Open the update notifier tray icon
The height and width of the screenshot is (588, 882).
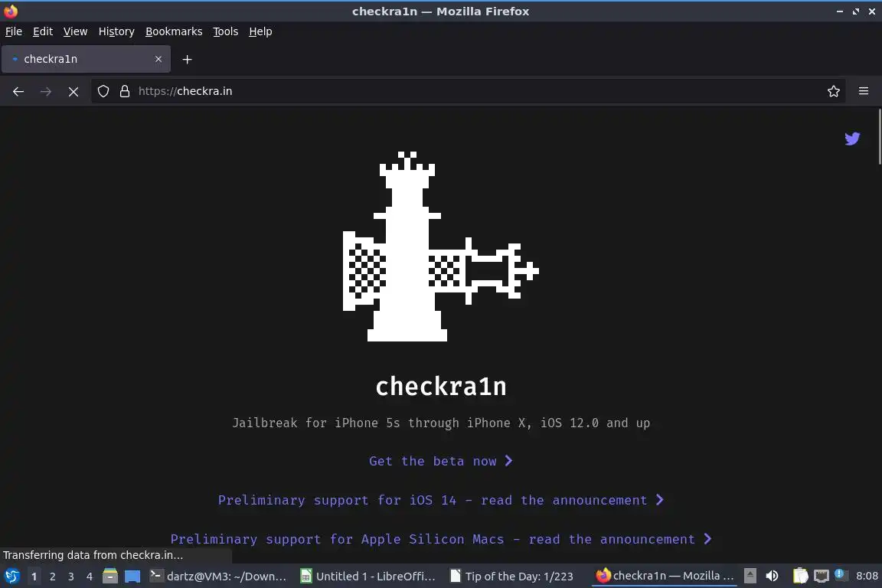841,575
